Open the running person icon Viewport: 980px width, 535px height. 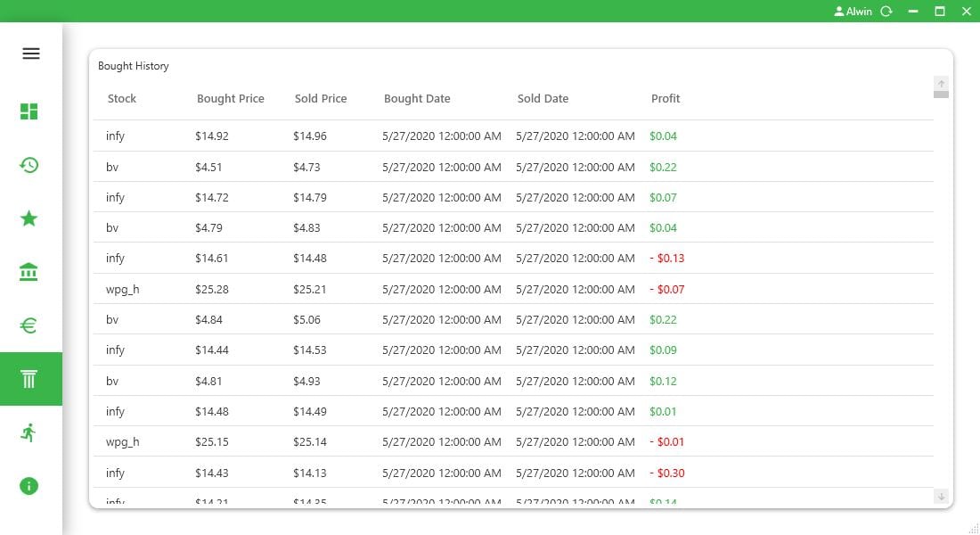pos(29,432)
